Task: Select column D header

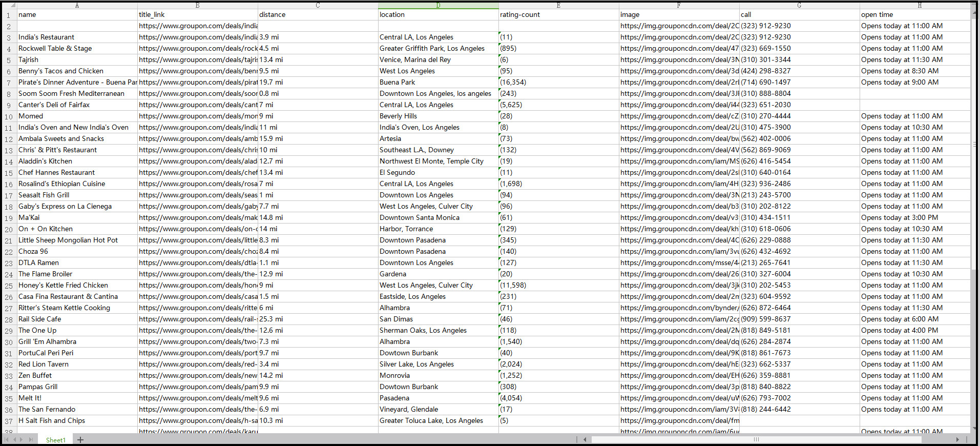Action: tap(438, 6)
